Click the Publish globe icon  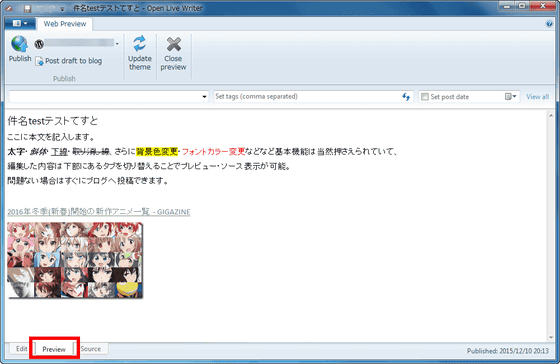click(19, 44)
